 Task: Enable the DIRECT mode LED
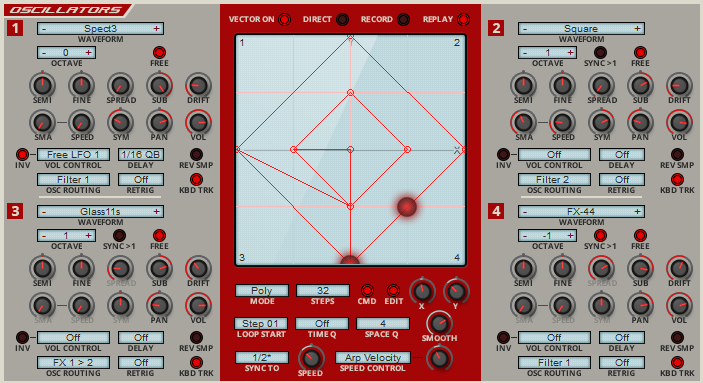point(342,19)
